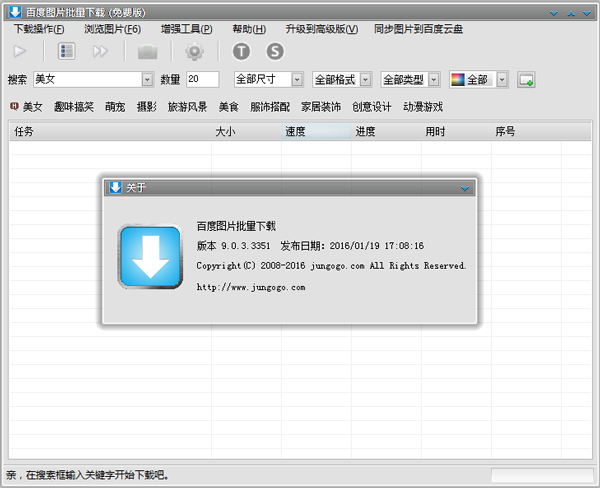
Task: Click the 搜索 label
Action: pyautogui.click(x=18, y=80)
